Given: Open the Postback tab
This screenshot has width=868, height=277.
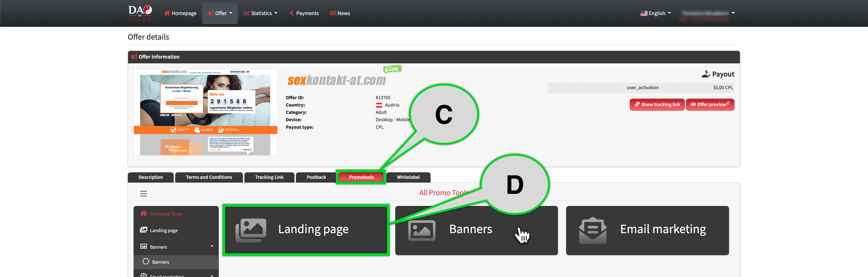Looking at the screenshot, I should coord(316,177).
